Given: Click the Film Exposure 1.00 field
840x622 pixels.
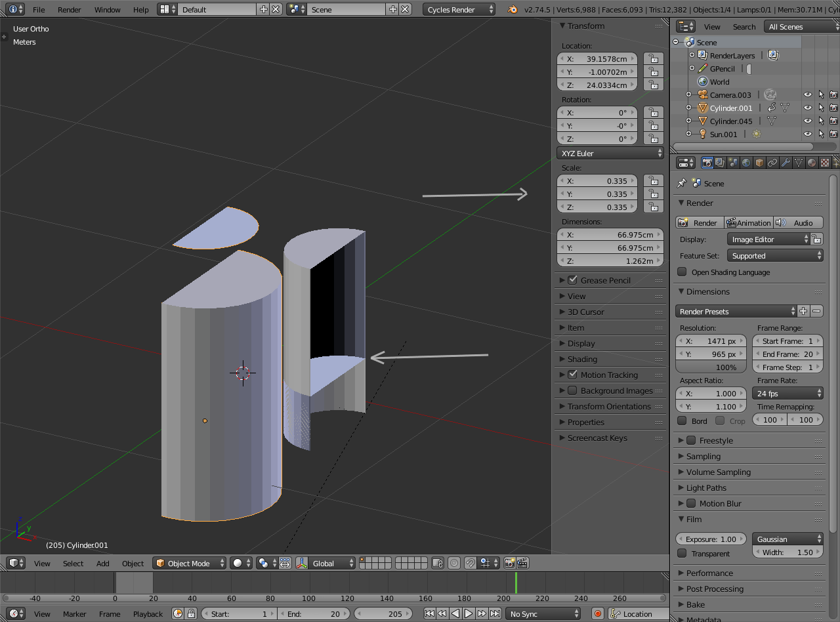Looking at the screenshot, I should 711,539.
